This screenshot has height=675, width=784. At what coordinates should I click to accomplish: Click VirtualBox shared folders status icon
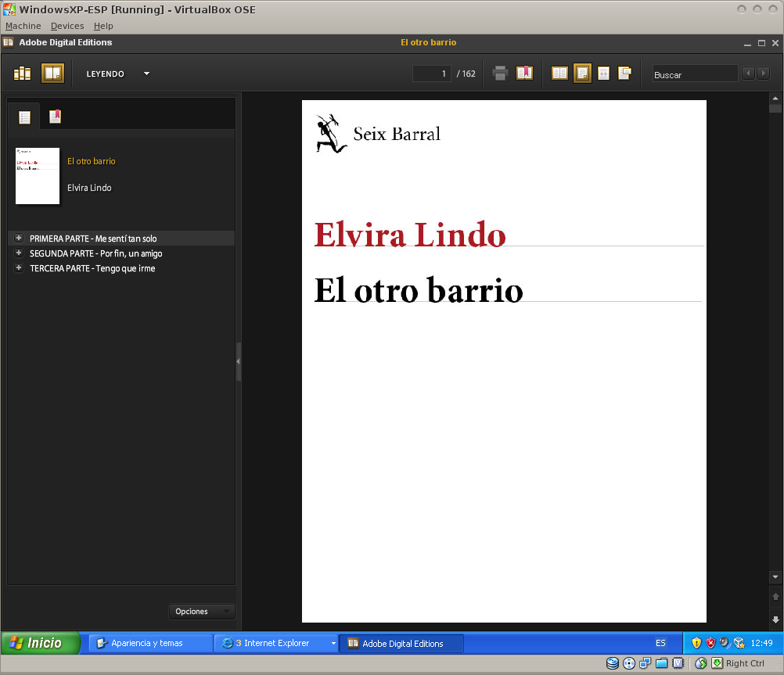point(661,663)
